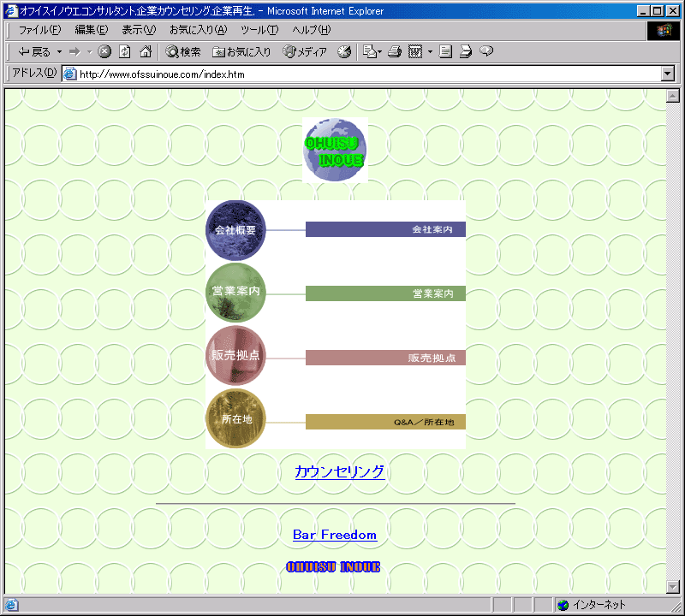Image resolution: width=685 pixels, height=616 pixels.
Task: Click the インターネット zone status indicator
Action: [592, 605]
